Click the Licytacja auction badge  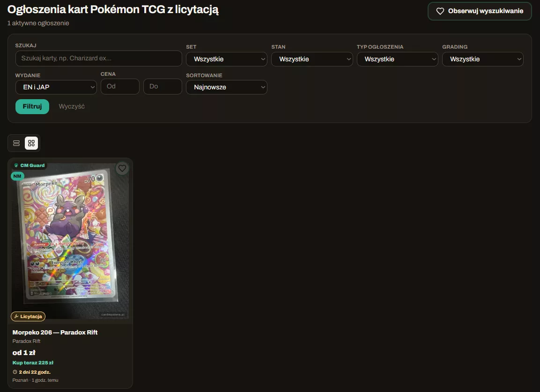tap(28, 316)
